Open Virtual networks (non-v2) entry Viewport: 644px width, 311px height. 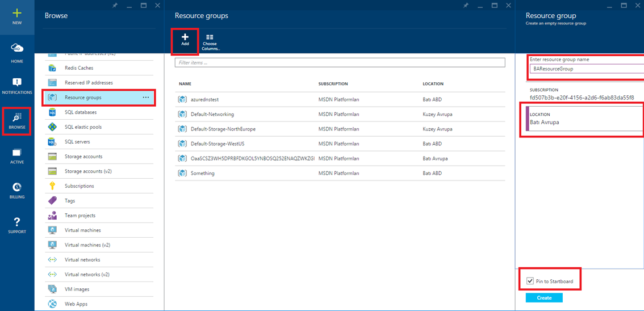(x=99, y=260)
